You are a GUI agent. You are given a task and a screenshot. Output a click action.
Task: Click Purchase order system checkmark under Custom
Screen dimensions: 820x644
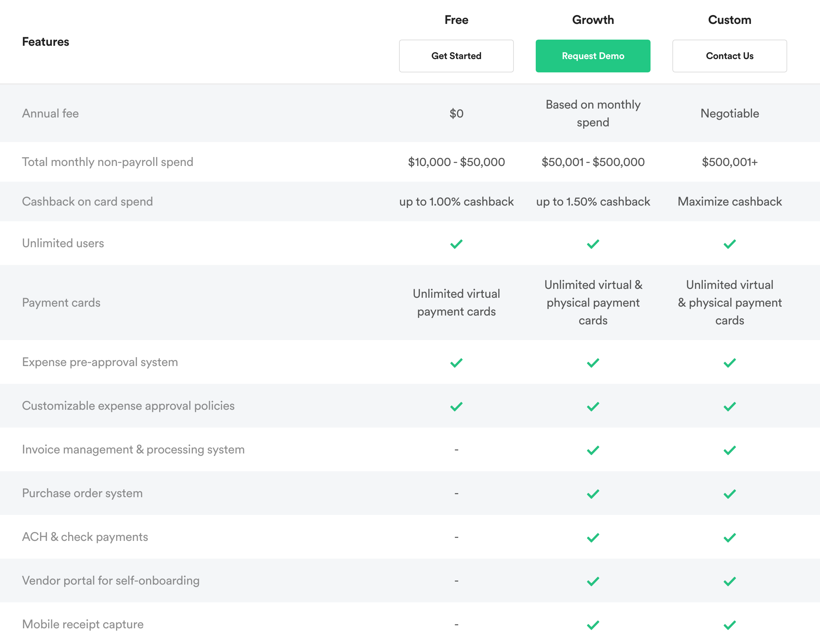coord(729,494)
